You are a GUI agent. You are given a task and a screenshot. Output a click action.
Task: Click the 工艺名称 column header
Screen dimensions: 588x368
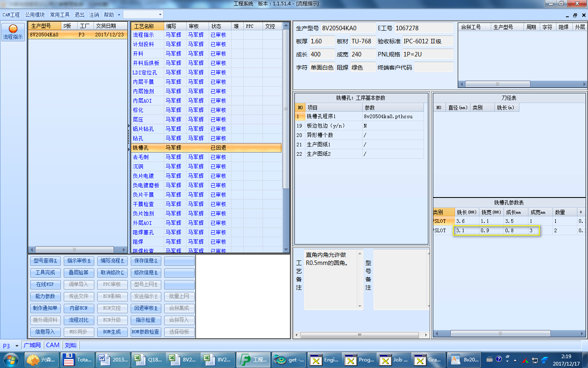147,26
